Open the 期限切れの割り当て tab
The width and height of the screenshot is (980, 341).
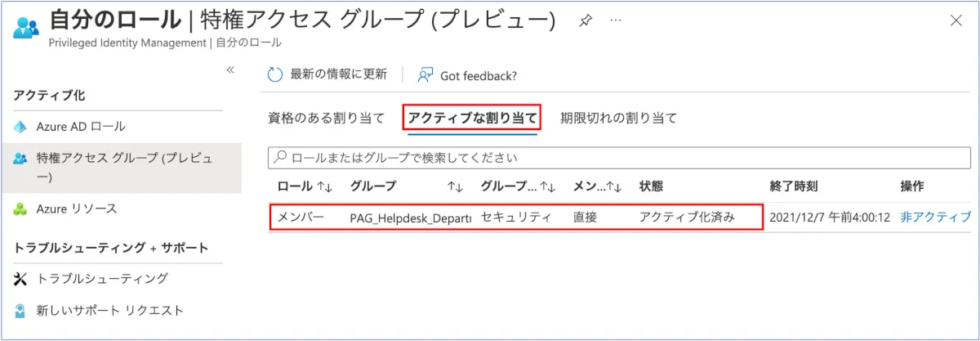tap(618, 118)
